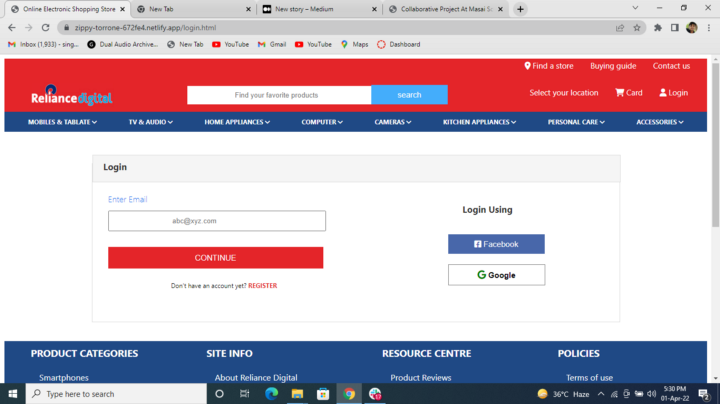
Task: Click the Enter Email input field
Action: tap(217, 221)
